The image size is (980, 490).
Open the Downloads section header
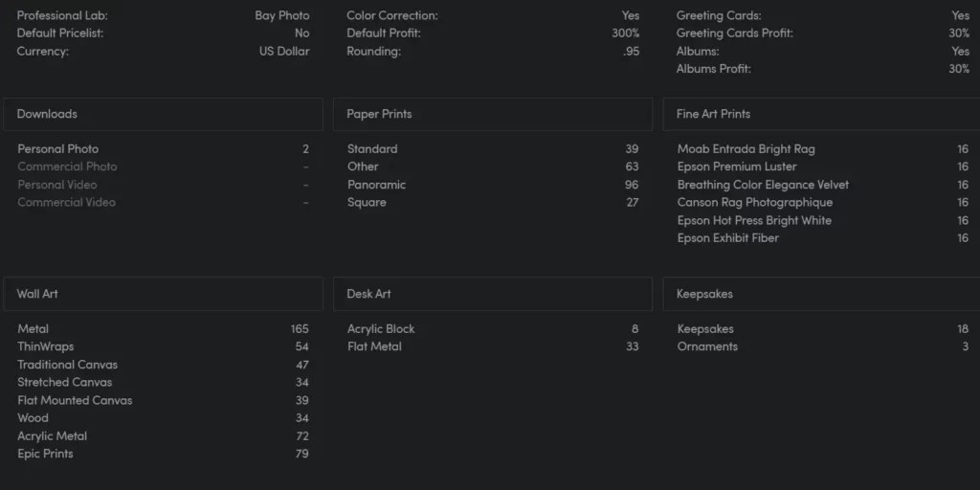click(163, 114)
